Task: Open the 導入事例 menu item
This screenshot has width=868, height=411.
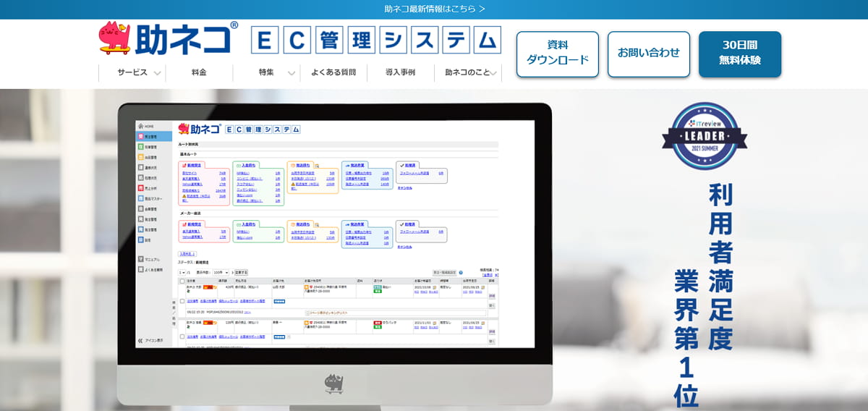Action: (400, 72)
